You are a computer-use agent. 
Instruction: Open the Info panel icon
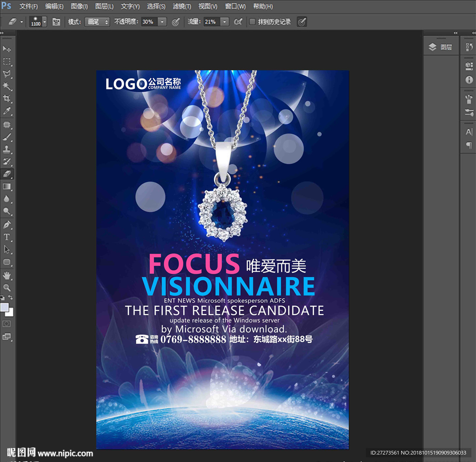tap(469, 80)
